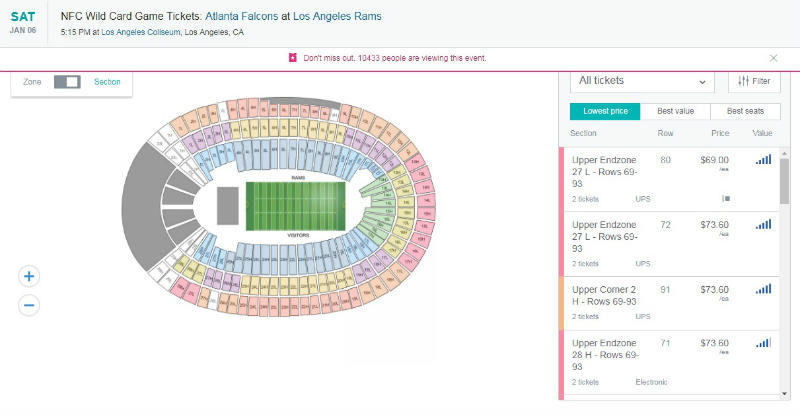Open the Filter options
Image resolution: width=800 pixels, height=415 pixels.
click(x=754, y=81)
